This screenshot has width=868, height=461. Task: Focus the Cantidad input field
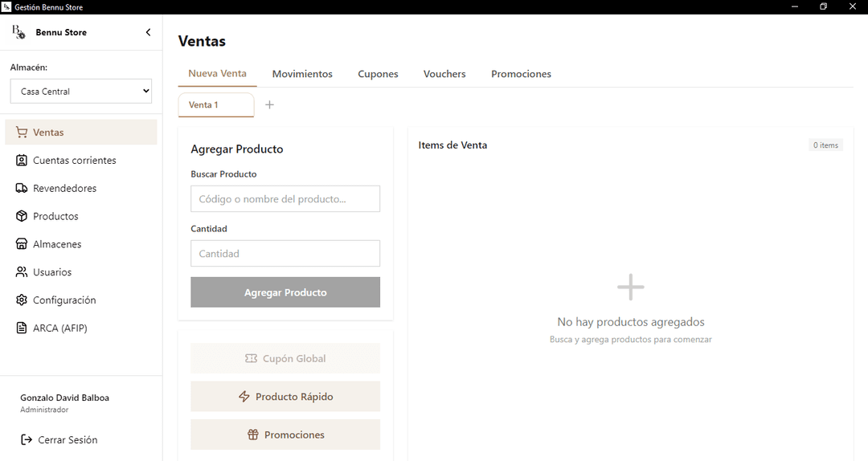(x=285, y=254)
